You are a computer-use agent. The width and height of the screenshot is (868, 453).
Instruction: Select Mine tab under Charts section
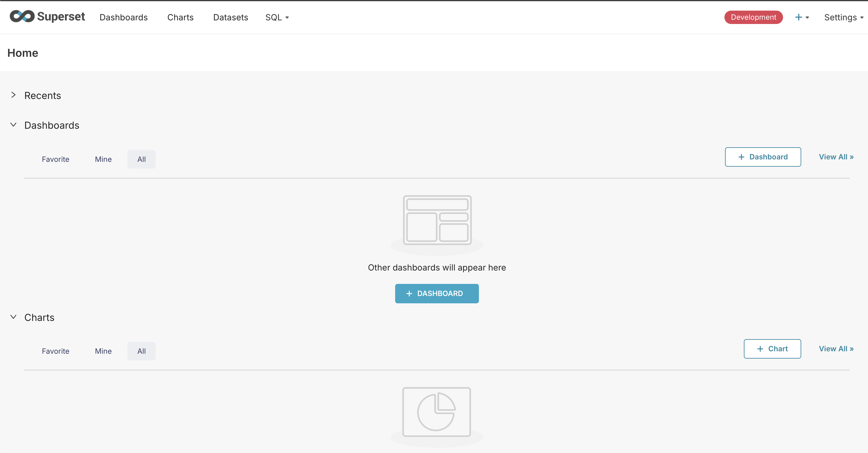tap(103, 351)
